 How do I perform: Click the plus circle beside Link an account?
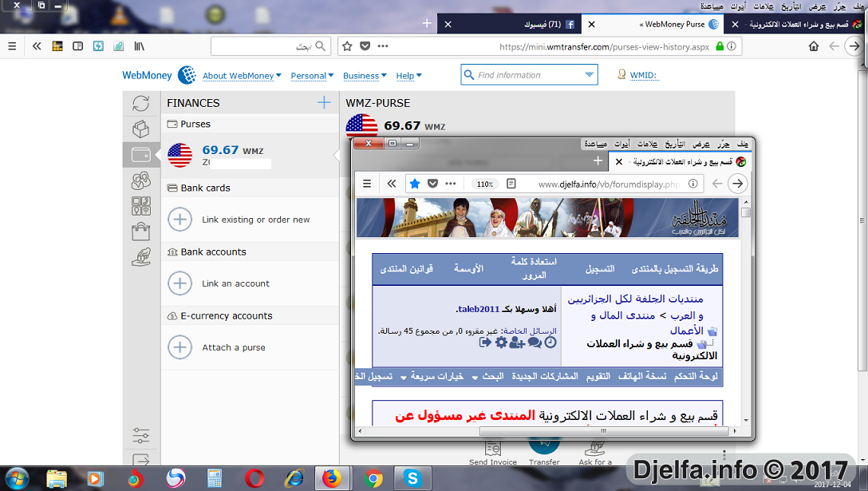tap(180, 283)
